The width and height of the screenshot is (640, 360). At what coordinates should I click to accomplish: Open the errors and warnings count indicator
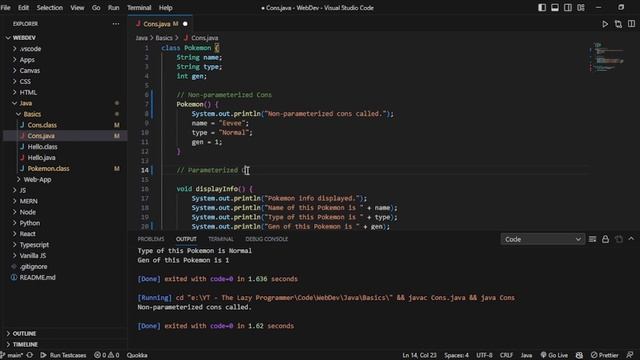(107, 355)
